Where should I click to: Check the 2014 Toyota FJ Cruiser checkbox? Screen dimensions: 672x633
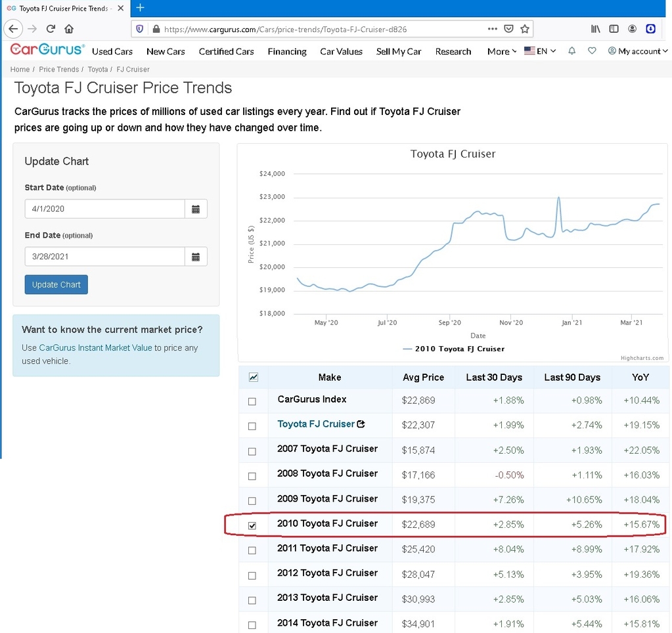tap(252, 625)
